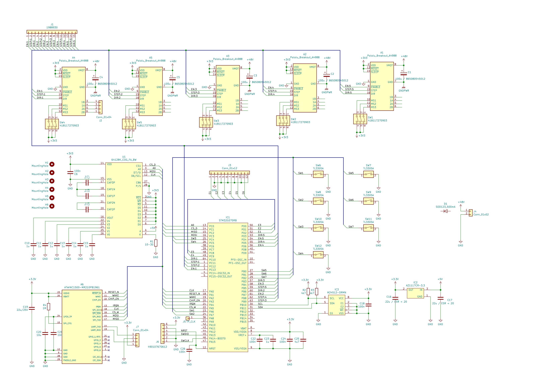The height and width of the screenshot is (392, 554).
Task: Select the 'SWDIO' net label
Action: pos(185,334)
